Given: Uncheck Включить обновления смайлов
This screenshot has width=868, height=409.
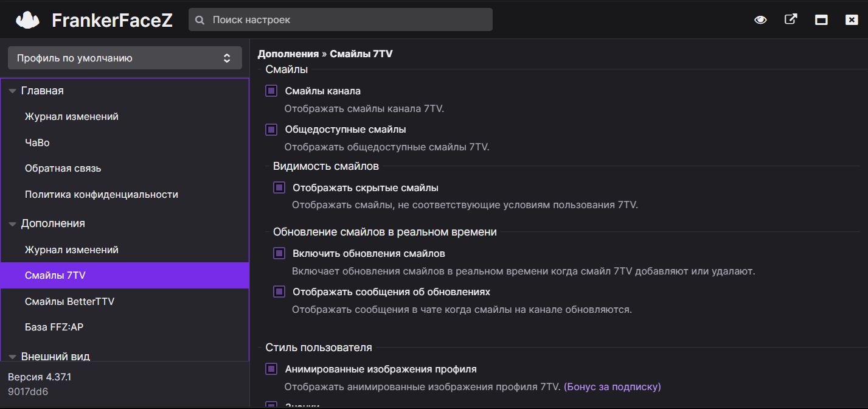Looking at the screenshot, I should (279, 253).
